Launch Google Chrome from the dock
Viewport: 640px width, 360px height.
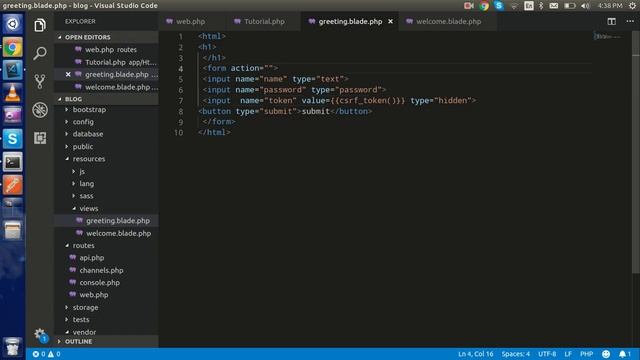[x=13, y=48]
